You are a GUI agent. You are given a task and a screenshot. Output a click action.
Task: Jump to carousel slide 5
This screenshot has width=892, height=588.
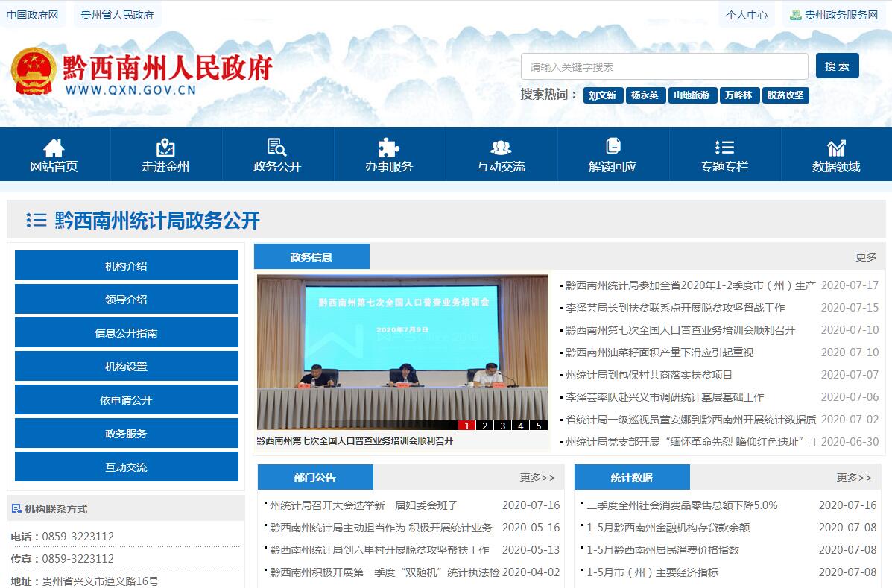(x=539, y=426)
